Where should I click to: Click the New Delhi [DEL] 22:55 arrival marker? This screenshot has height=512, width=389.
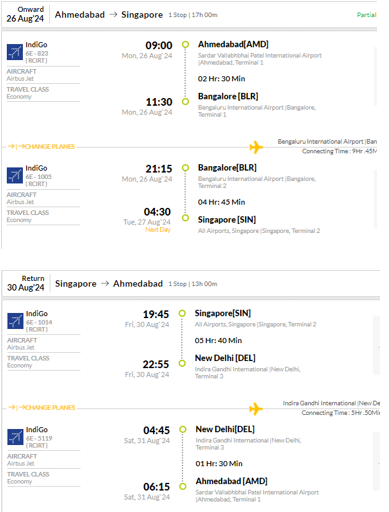tap(182, 363)
